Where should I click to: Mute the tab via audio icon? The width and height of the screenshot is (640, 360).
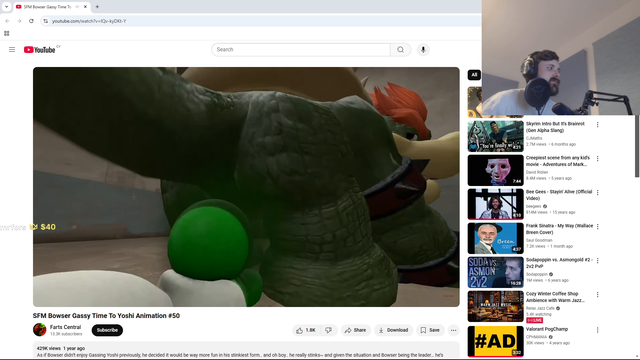[x=77, y=7]
